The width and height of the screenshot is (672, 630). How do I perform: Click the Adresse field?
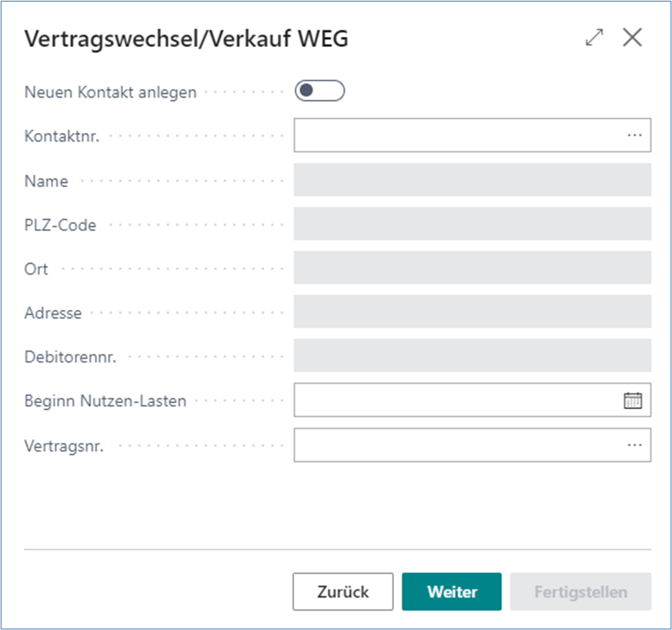click(x=473, y=312)
